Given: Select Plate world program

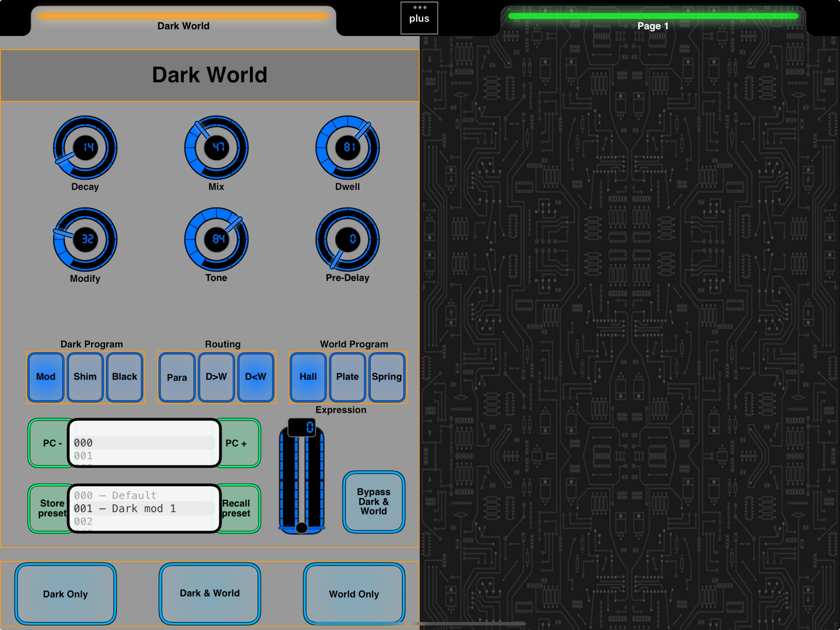Looking at the screenshot, I should point(347,377).
